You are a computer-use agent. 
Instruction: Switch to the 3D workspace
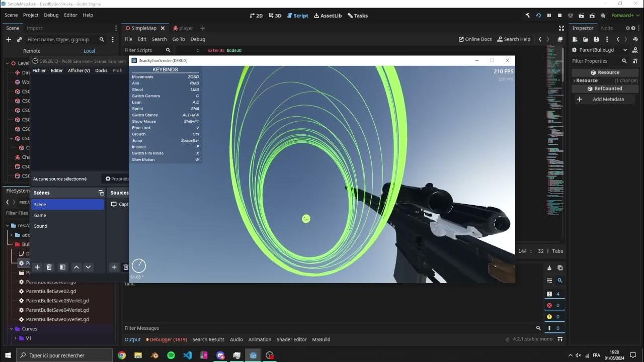pos(275,16)
